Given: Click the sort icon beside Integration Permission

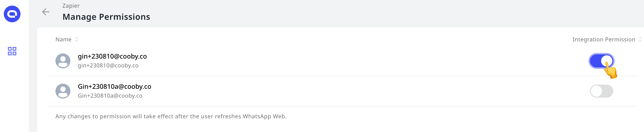Looking at the screenshot, I should pos(640,40).
